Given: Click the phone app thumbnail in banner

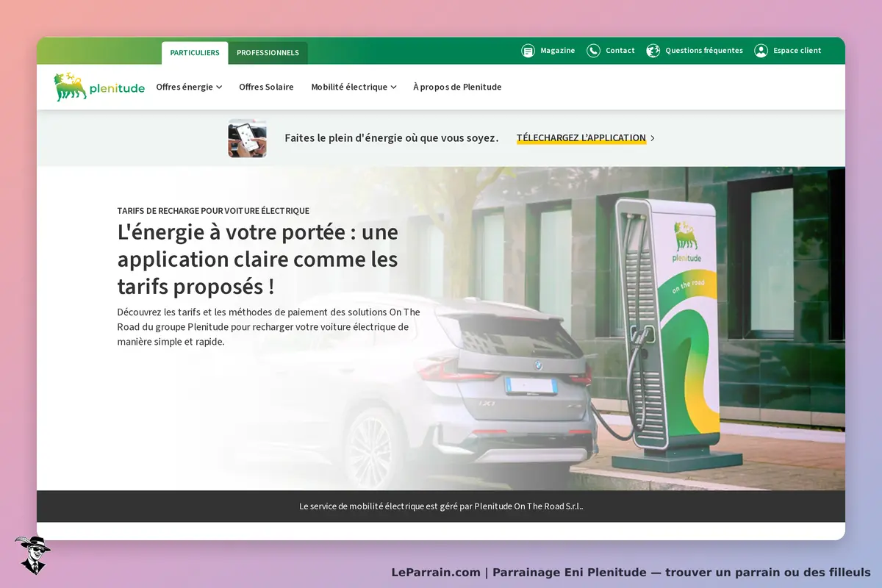Looking at the screenshot, I should click(x=247, y=138).
